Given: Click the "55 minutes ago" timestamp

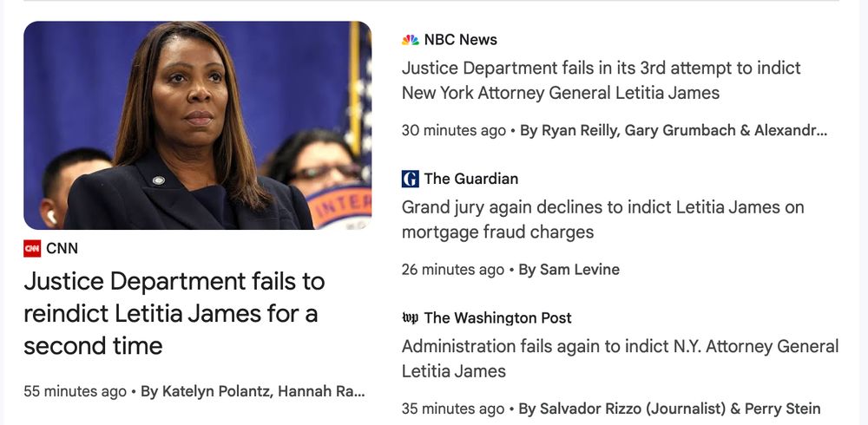Looking at the screenshot, I should pos(75,391).
